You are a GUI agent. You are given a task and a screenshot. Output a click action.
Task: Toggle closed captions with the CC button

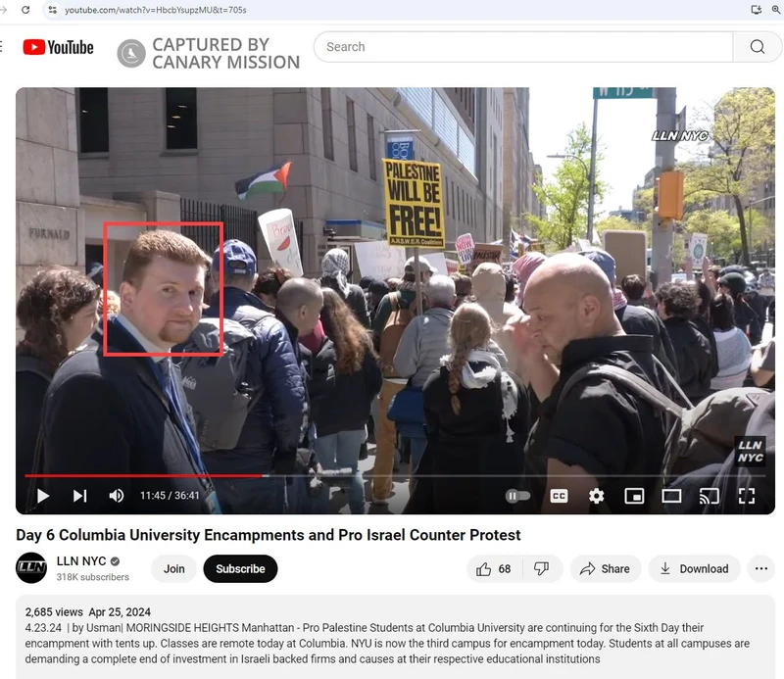point(559,496)
